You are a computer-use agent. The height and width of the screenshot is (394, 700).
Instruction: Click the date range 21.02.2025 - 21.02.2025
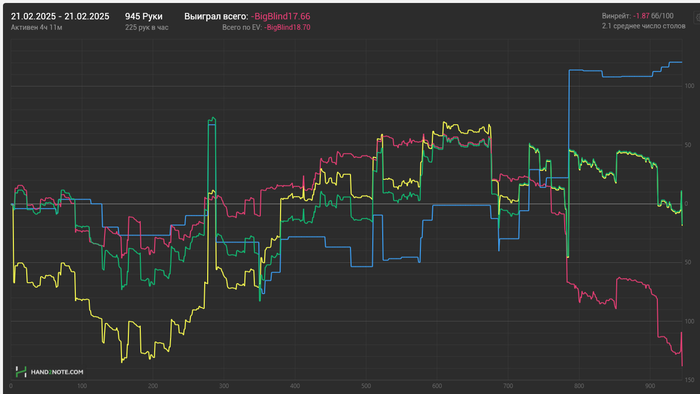click(x=60, y=17)
